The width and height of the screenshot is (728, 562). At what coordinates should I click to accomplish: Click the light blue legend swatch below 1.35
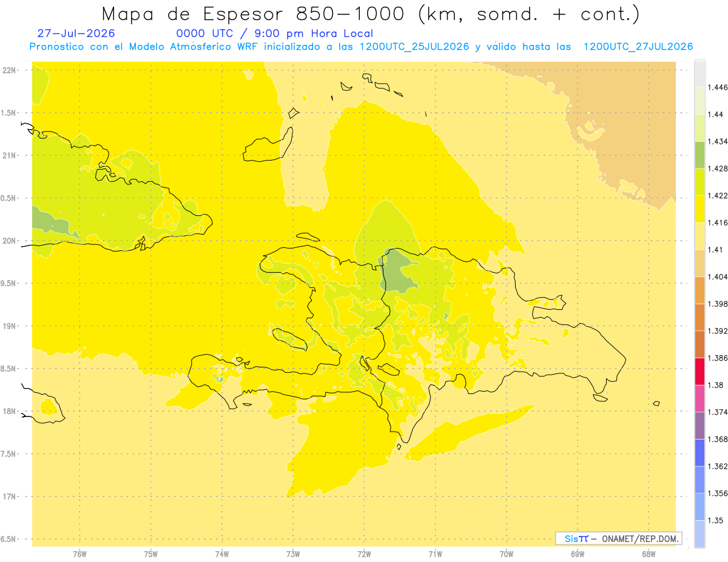[699, 534]
